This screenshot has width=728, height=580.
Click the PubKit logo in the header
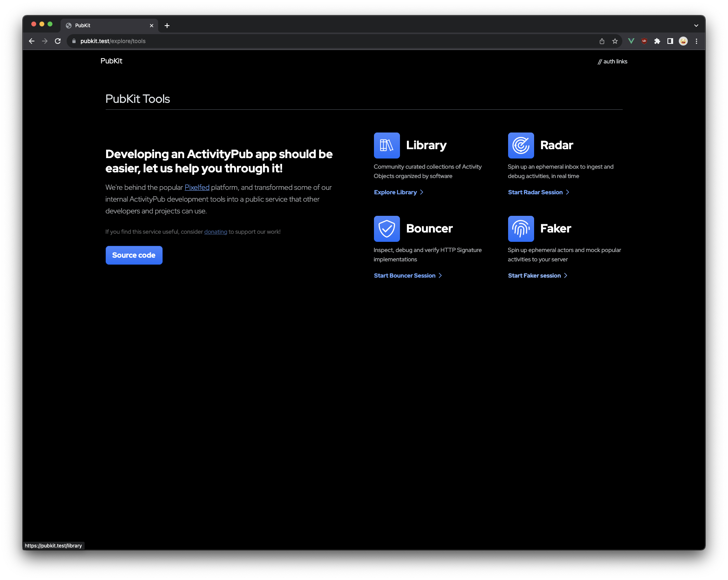[x=111, y=61]
